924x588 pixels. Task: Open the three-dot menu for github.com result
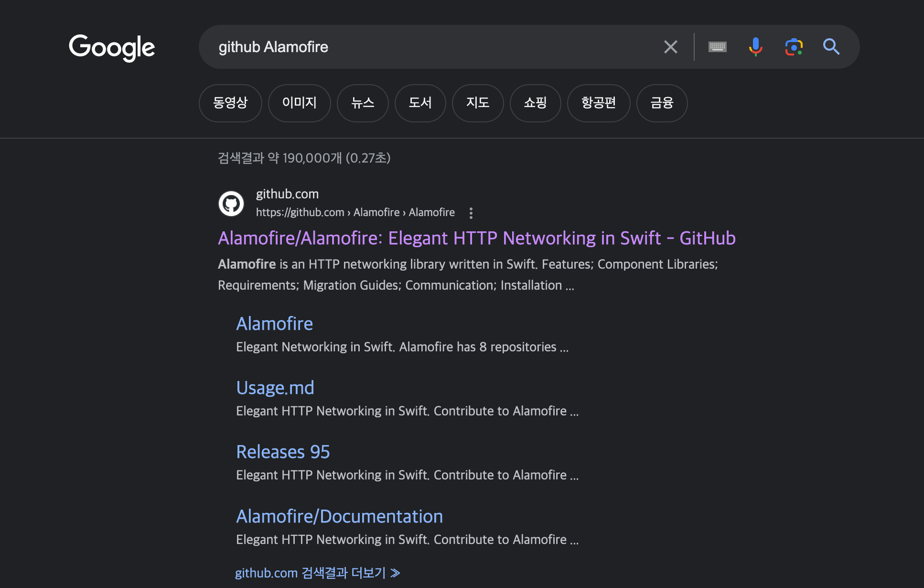[471, 213]
